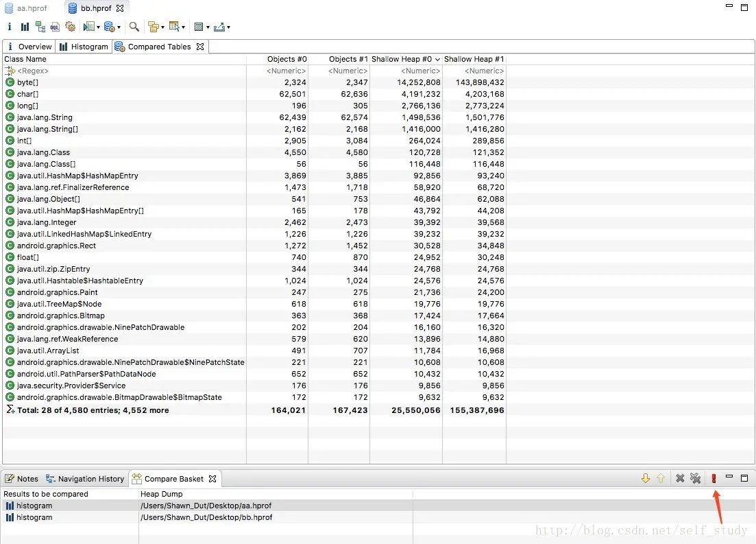Open the dominator tree icon
Screen dimensions: 756x544
coord(40,27)
